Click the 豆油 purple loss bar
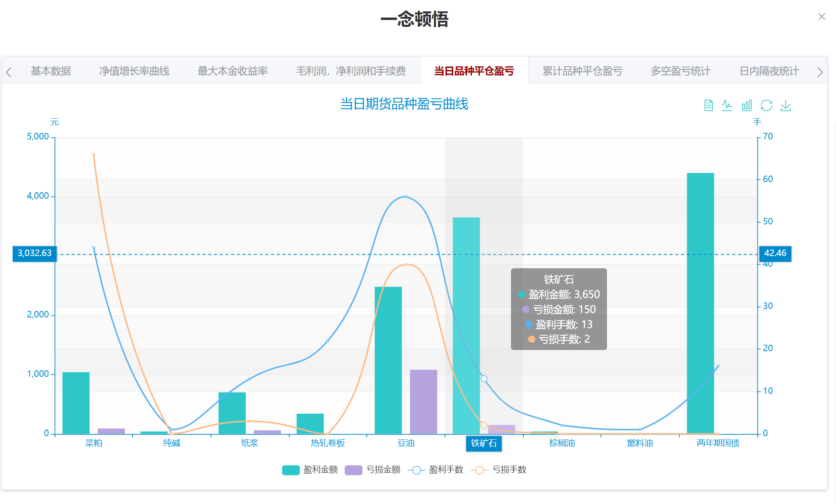The width and height of the screenshot is (836, 504). [423, 402]
